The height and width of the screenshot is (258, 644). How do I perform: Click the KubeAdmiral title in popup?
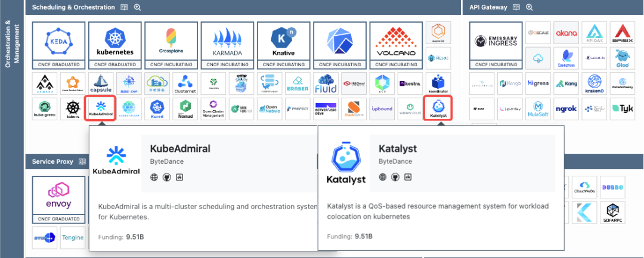coord(180,148)
